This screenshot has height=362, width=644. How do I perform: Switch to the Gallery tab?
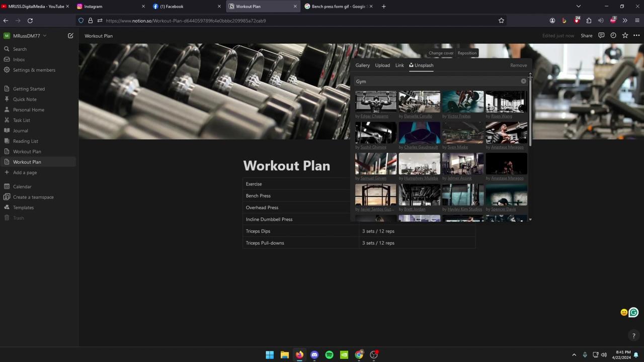click(362, 65)
